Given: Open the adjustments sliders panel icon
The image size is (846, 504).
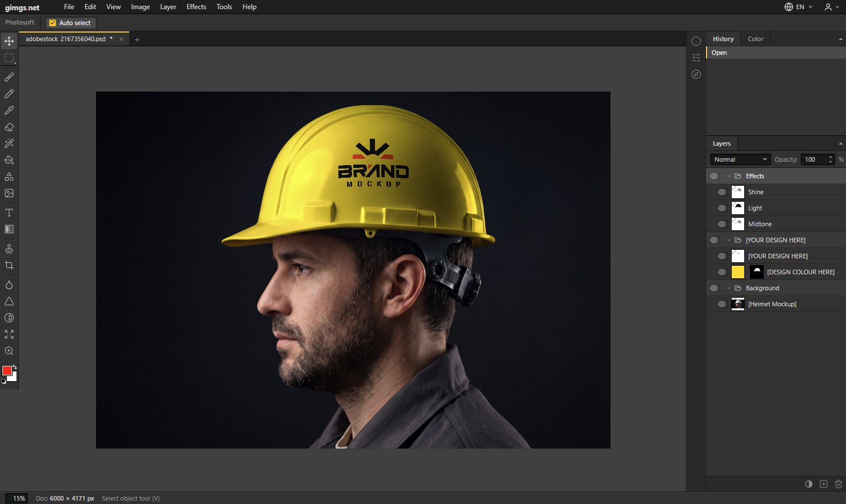Looking at the screenshot, I should tap(696, 58).
